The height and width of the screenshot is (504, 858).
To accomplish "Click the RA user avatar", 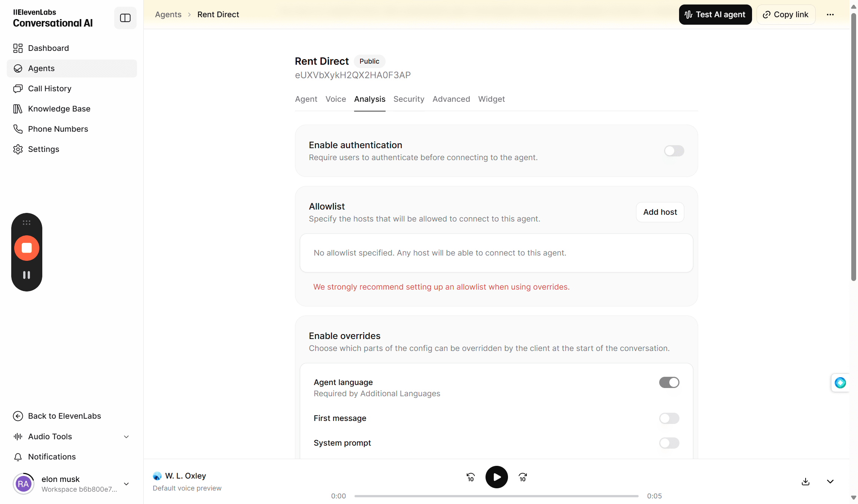I will (x=23, y=484).
